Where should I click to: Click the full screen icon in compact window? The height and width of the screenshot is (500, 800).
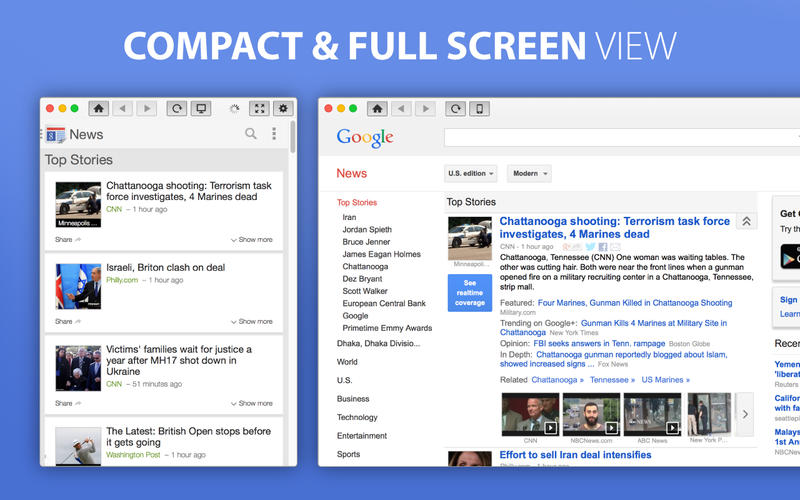click(259, 108)
